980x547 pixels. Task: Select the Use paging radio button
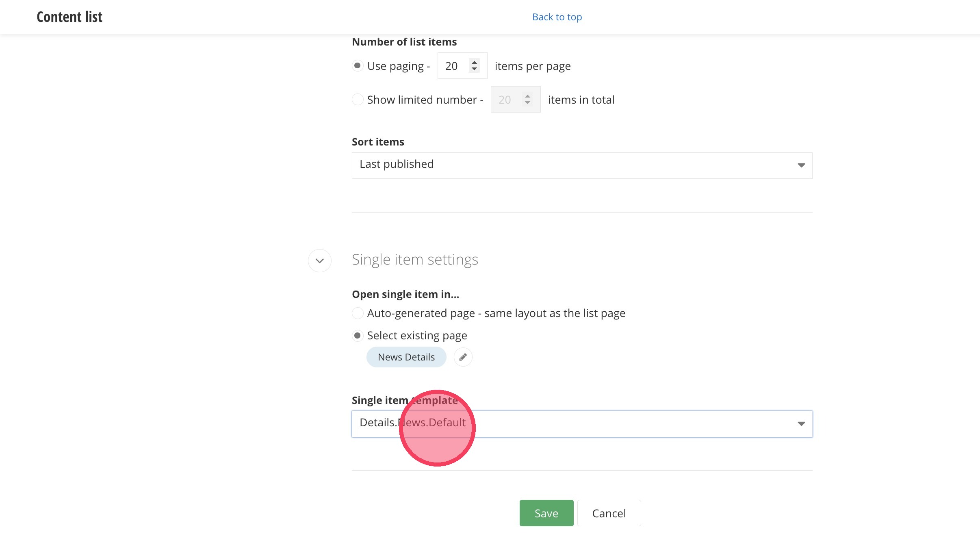358,66
